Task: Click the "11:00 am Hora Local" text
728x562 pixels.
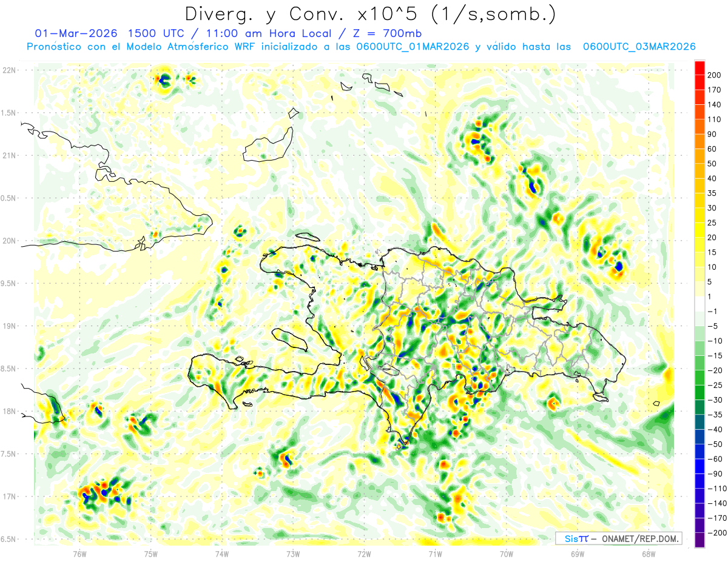Action: coord(270,33)
